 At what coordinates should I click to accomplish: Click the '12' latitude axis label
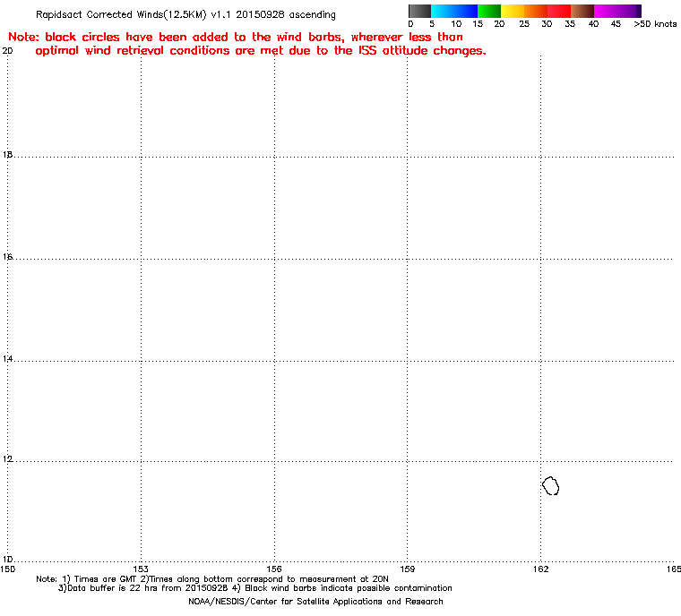[7, 458]
